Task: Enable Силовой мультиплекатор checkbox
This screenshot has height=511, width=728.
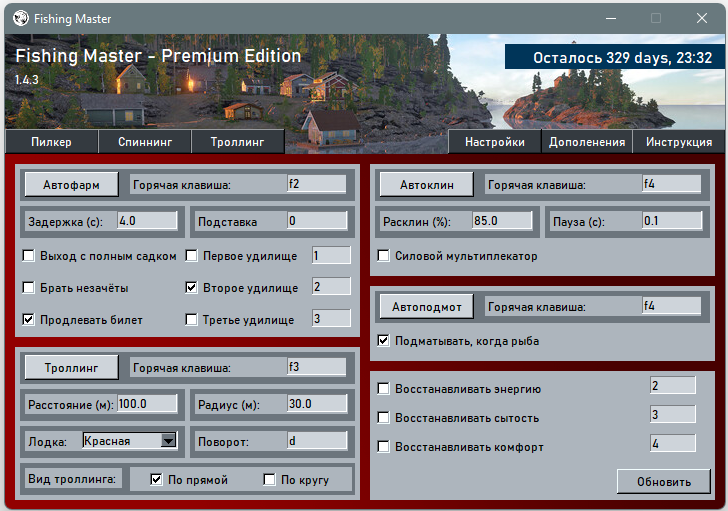Action: point(384,256)
